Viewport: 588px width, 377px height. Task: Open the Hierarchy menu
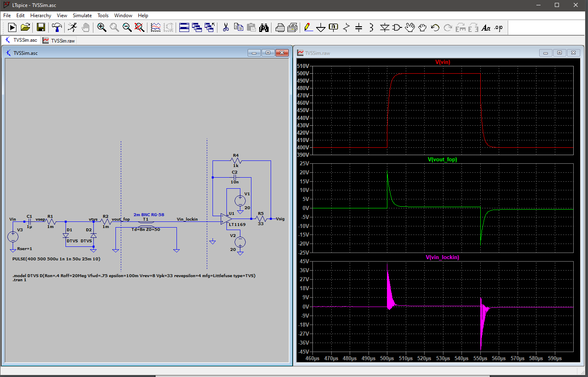41,16
